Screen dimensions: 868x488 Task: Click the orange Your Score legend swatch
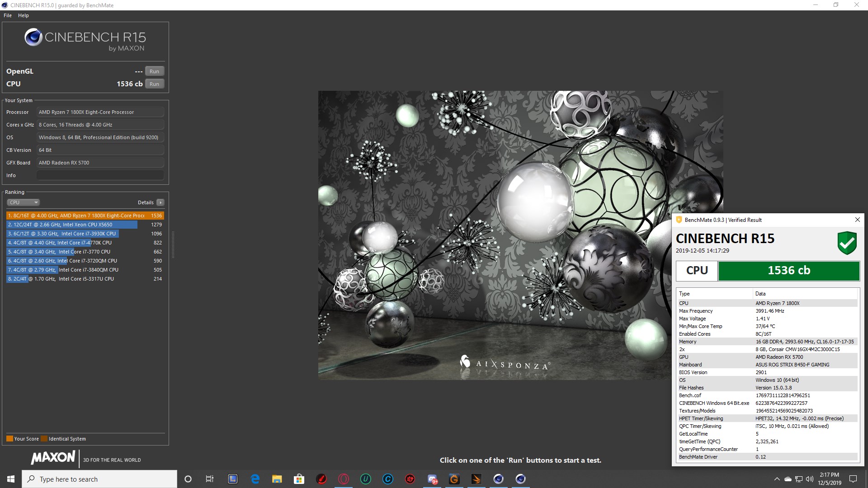(x=9, y=439)
